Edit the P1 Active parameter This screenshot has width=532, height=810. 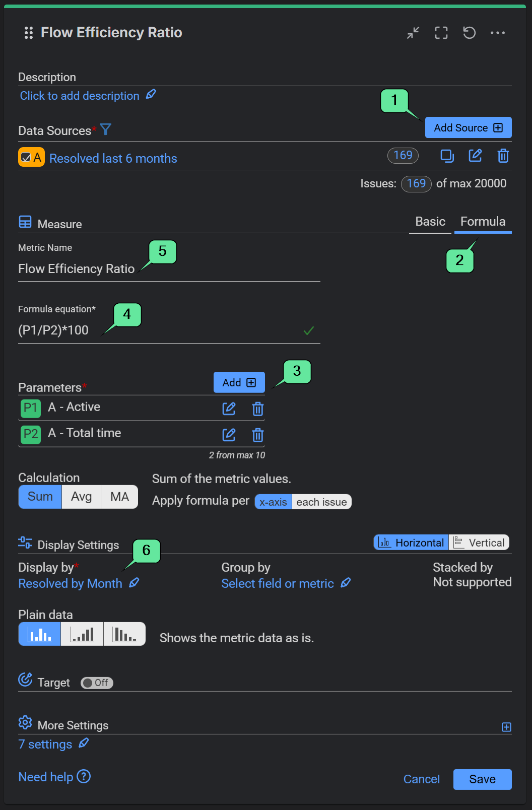click(x=229, y=409)
